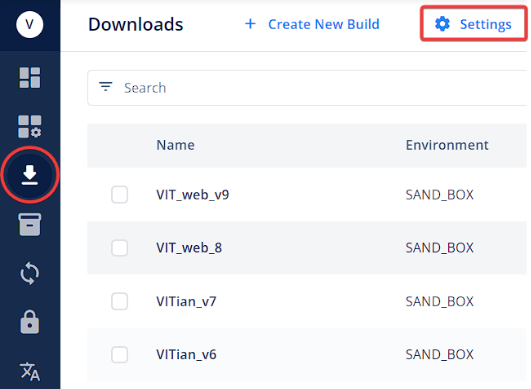Click the gear icon beside Settings

pyautogui.click(x=442, y=24)
